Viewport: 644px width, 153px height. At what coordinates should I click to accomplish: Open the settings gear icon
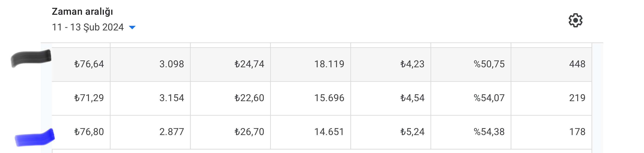[x=575, y=20]
